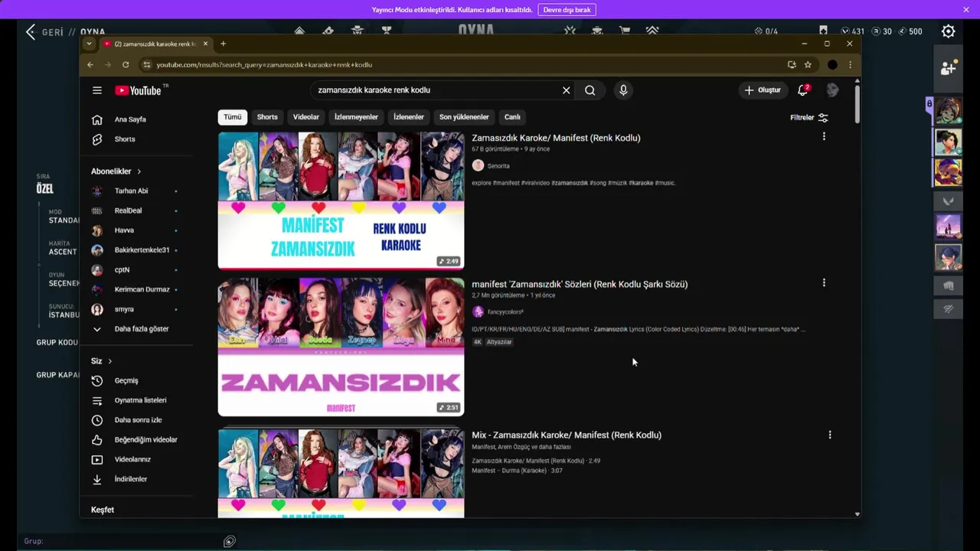This screenshot has height=551, width=980.
Task: Bookmark this page with star icon
Action: (x=808, y=65)
